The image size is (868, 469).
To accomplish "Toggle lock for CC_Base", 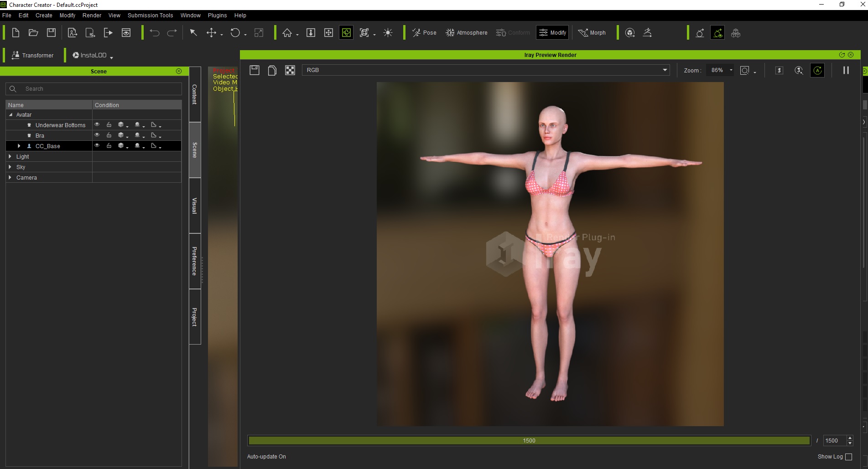I will [109, 145].
